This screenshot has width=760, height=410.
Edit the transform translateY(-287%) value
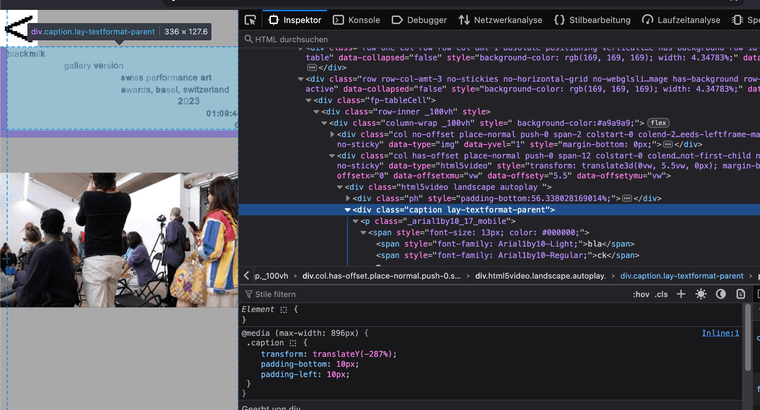point(353,354)
